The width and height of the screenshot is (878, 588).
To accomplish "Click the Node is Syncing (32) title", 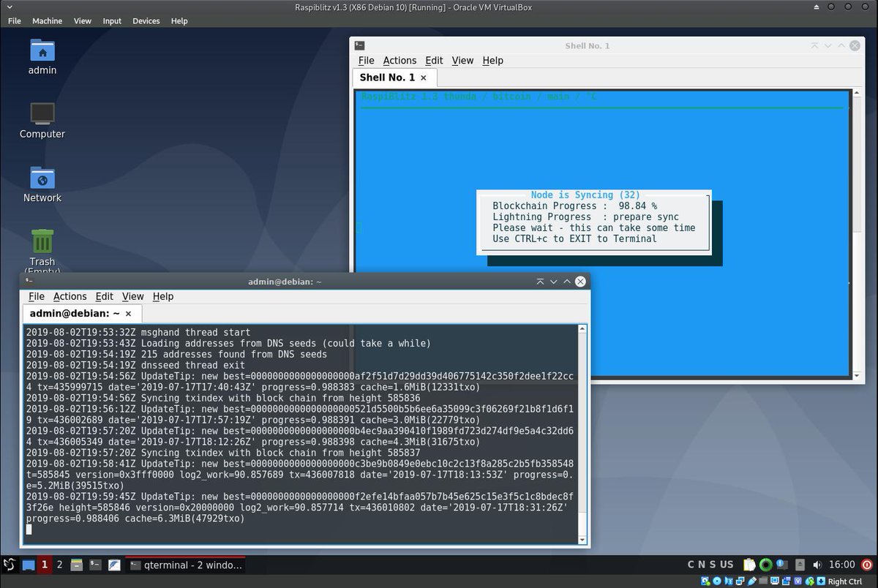I will (x=585, y=195).
